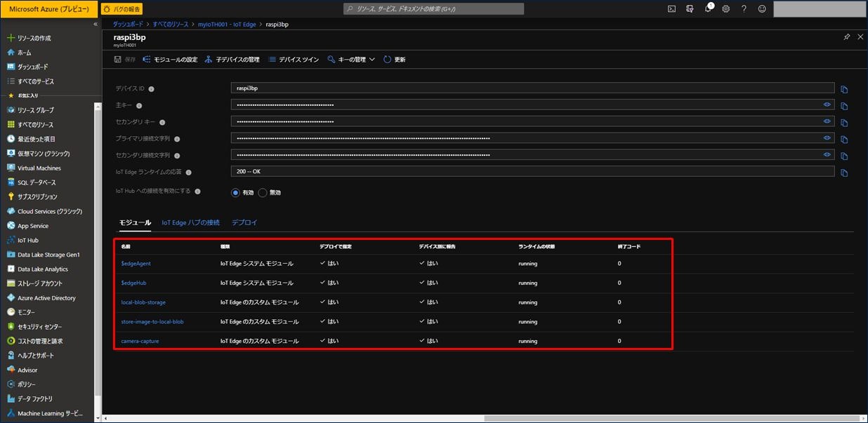Image resolution: width=868 pixels, height=423 pixels.
Task: Copy the IoT Edge ランタイムの応答 value
Action: click(844, 173)
